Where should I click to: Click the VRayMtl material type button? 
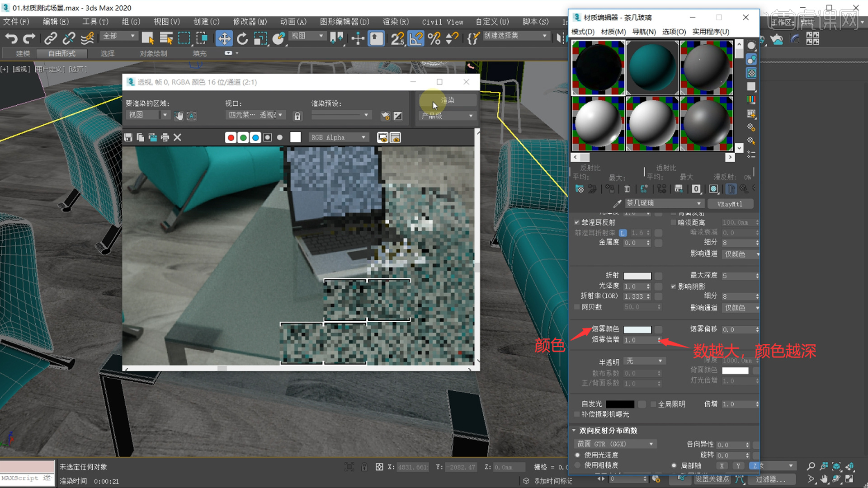pyautogui.click(x=730, y=203)
